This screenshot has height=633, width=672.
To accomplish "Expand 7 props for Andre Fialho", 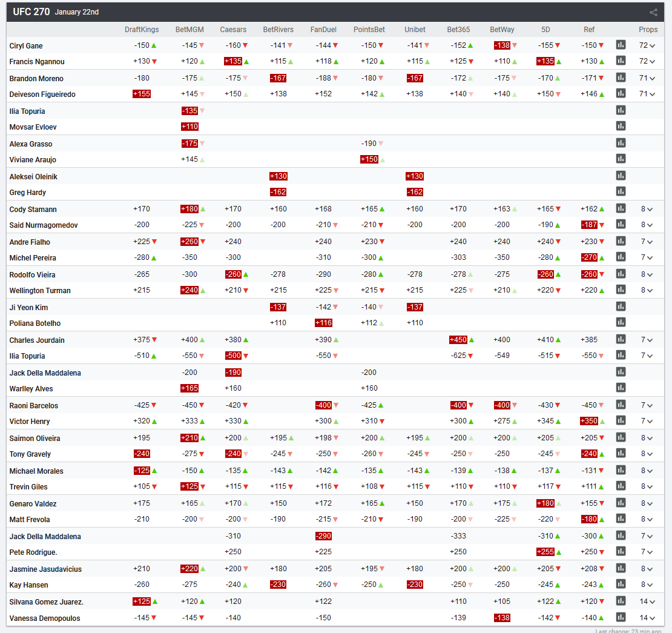I will pos(647,242).
